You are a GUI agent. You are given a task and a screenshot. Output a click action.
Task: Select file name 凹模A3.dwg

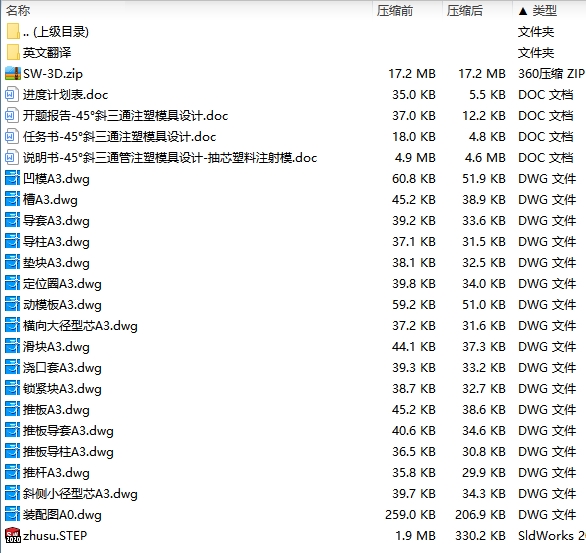coord(56,179)
